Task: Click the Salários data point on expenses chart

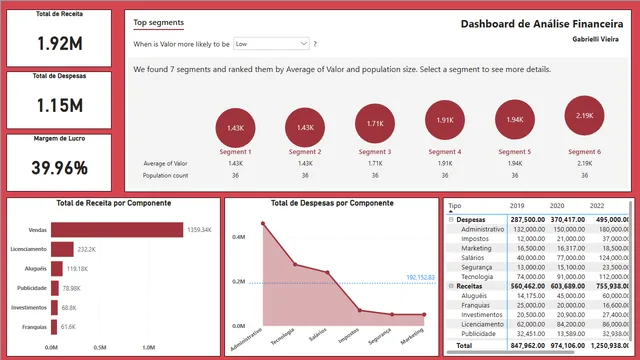Action: (x=327, y=272)
